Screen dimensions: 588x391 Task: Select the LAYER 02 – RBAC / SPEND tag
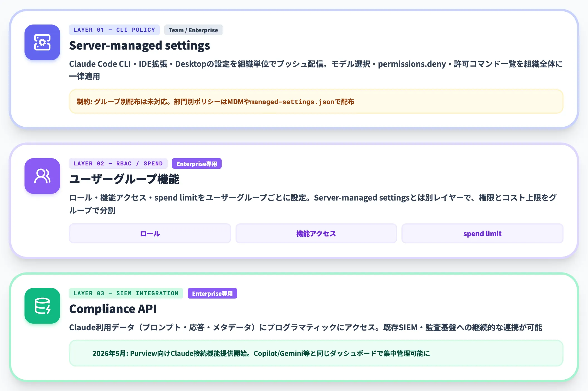(118, 163)
